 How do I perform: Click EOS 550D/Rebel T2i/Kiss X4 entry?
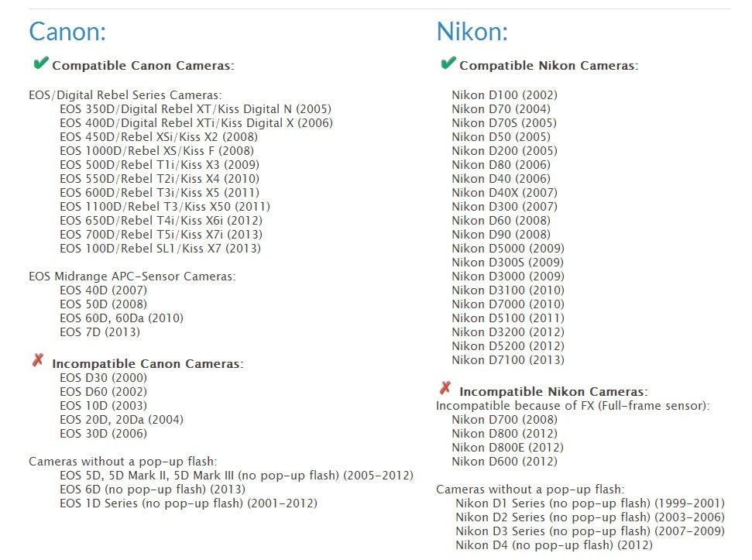click(160, 178)
